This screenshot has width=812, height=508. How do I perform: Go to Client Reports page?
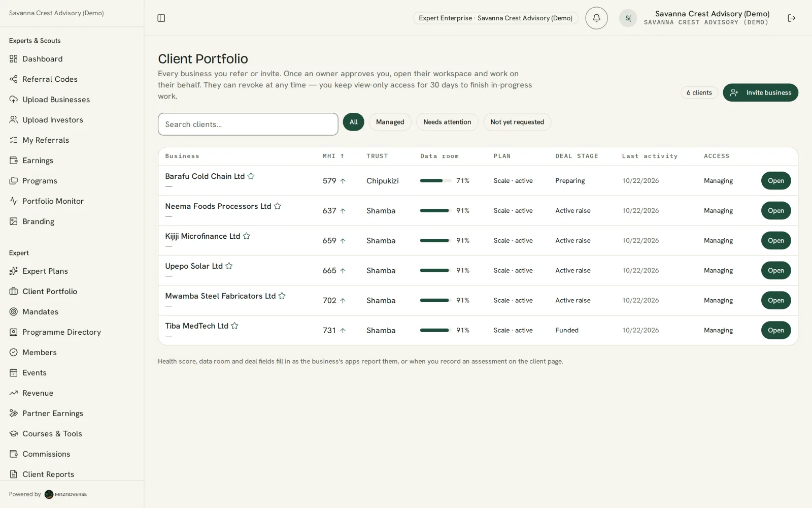[x=48, y=474]
